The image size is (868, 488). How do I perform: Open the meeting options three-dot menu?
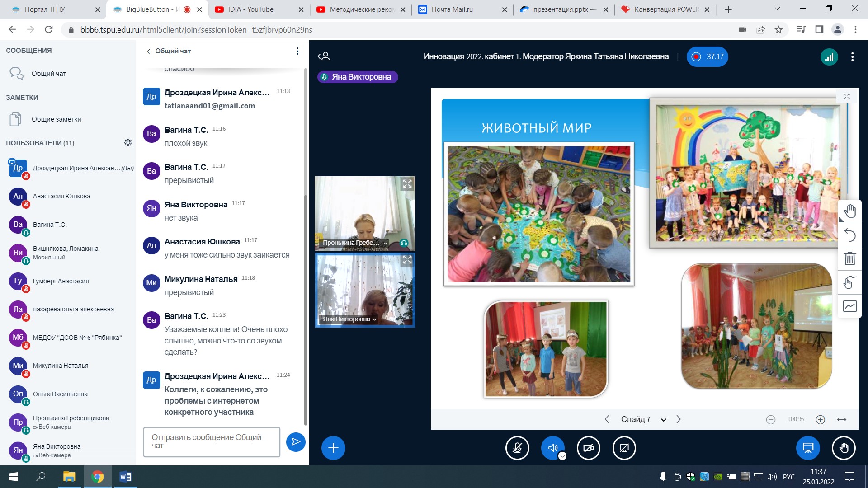(852, 57)
